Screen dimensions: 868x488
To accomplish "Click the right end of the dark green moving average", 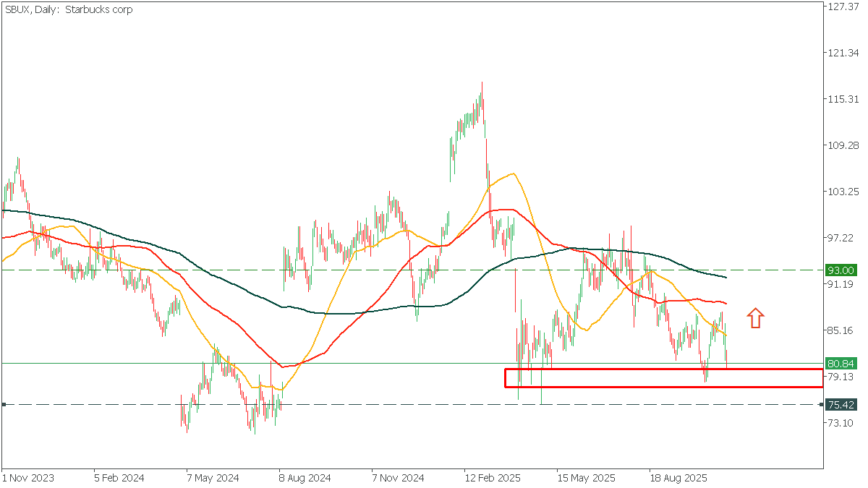I will coord(726,277).
